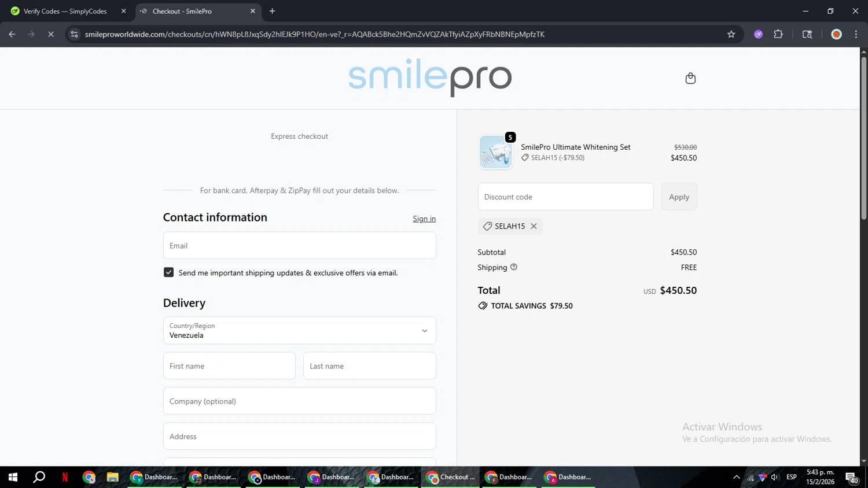Image resolution: width=868 pixels, height=488 pixels.
Task: Open a new browser tab
Action: coord(272,11)
